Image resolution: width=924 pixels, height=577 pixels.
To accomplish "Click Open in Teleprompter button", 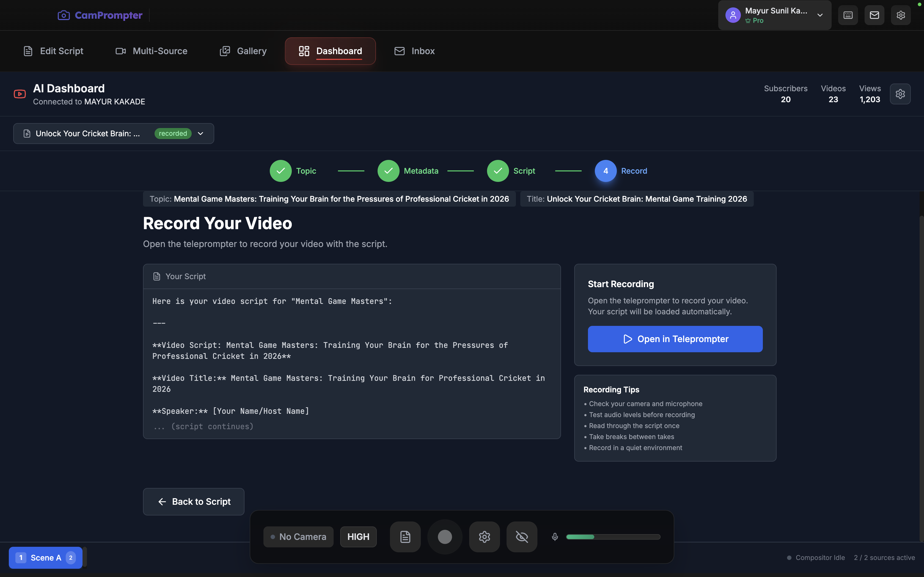I will click(x=675, y=339).
